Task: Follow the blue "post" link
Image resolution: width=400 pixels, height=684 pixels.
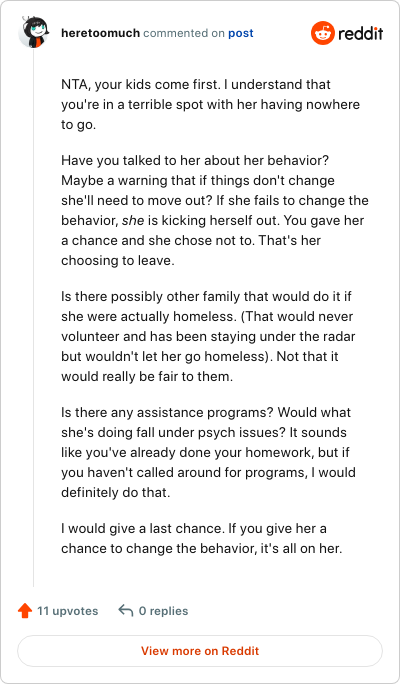Action: pos(241,34)
